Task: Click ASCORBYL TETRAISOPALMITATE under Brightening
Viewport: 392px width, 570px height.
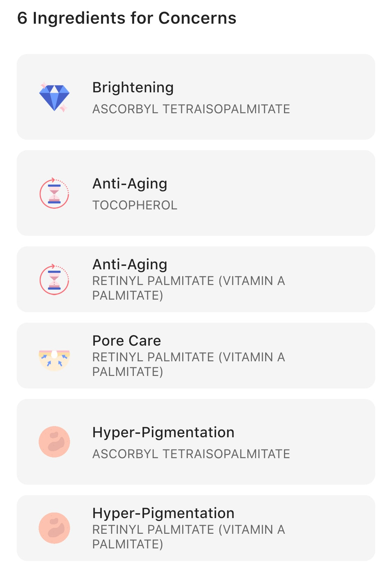Action: click(x=191, y=109)
